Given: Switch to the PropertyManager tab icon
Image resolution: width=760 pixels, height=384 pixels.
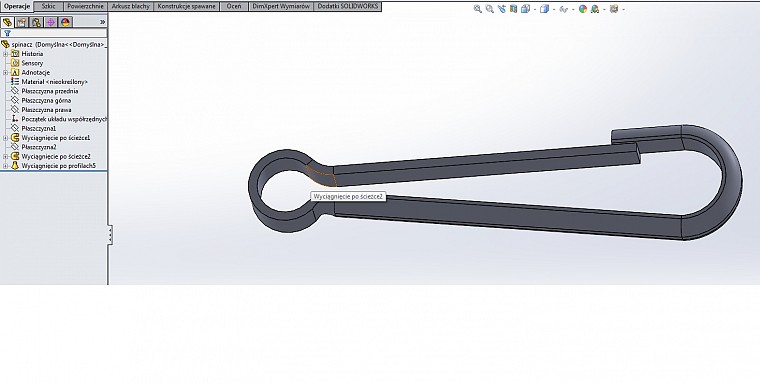Looking at the screenshot, I should pos(22,22).
